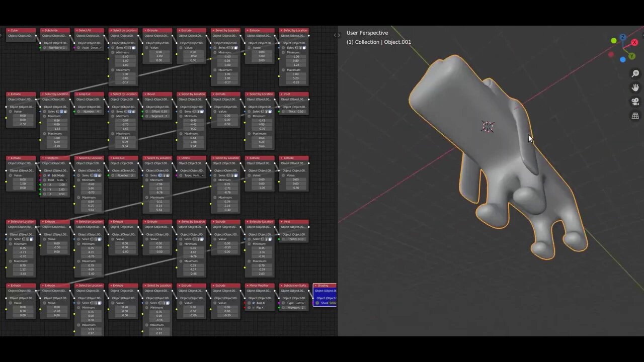Click the Extrude value field showing -0.30
644x362 pixels.
pos(227,315)
